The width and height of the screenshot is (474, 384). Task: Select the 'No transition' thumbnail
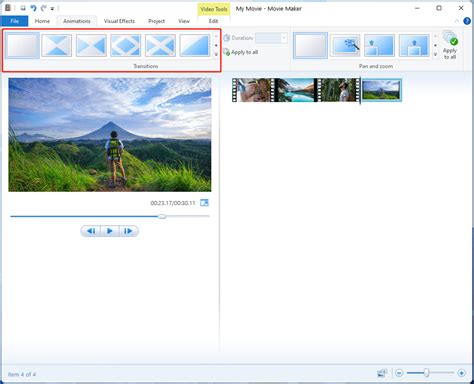22,45
